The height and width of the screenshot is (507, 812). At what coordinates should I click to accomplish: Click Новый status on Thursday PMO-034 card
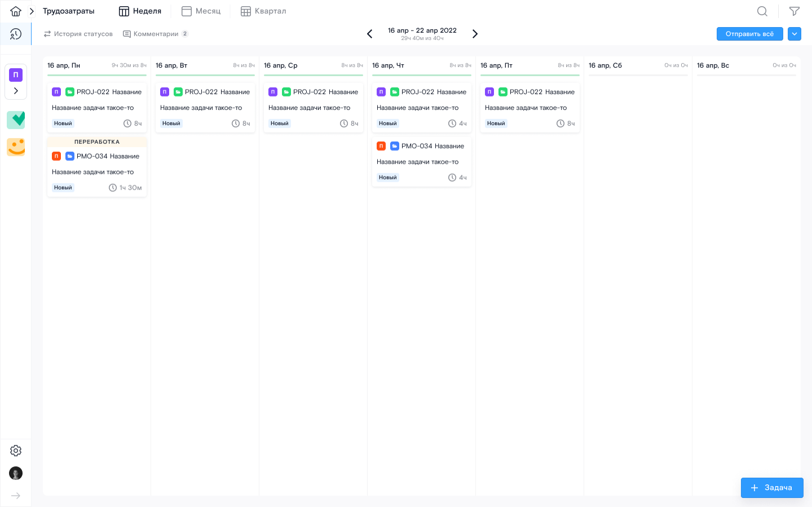click(388, 178)
